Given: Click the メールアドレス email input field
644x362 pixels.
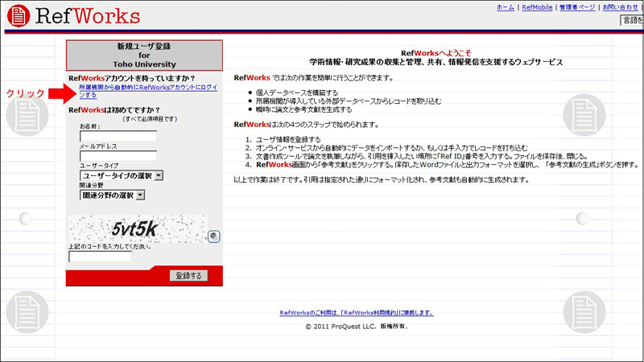Looking at the screenshot, I should coord(118,156).
